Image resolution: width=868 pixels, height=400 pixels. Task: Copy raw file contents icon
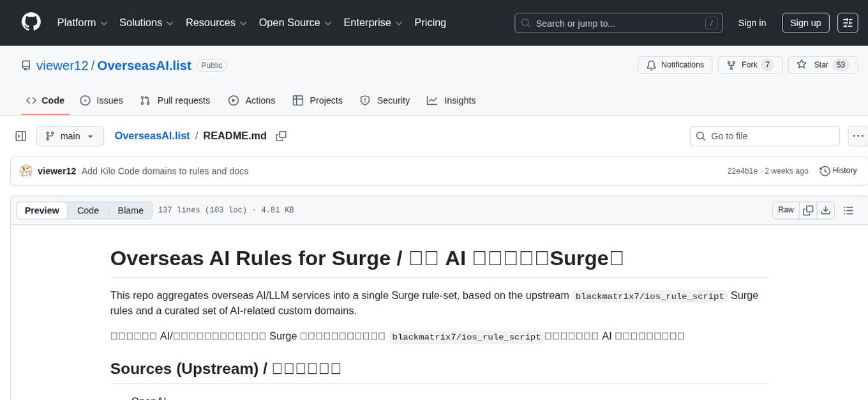pyautogui.click(x=808, y=210)
